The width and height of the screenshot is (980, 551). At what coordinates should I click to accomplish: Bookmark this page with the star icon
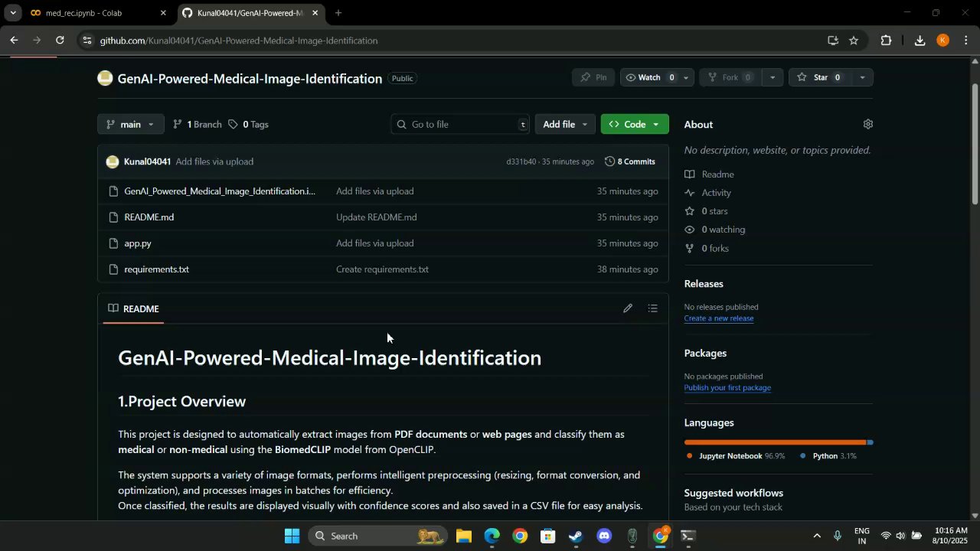(854, 41)
